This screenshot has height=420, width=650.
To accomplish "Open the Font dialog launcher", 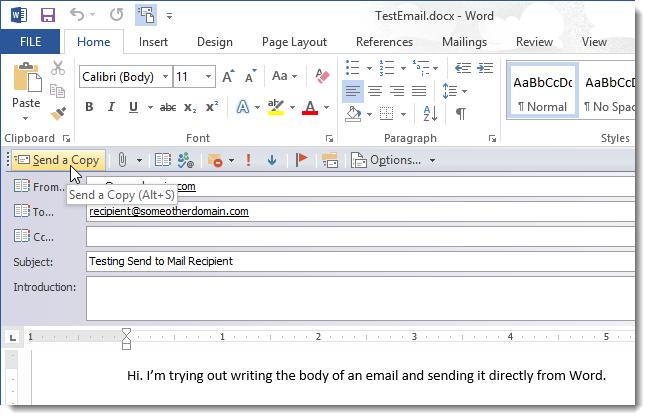I will tap(329, 138).
